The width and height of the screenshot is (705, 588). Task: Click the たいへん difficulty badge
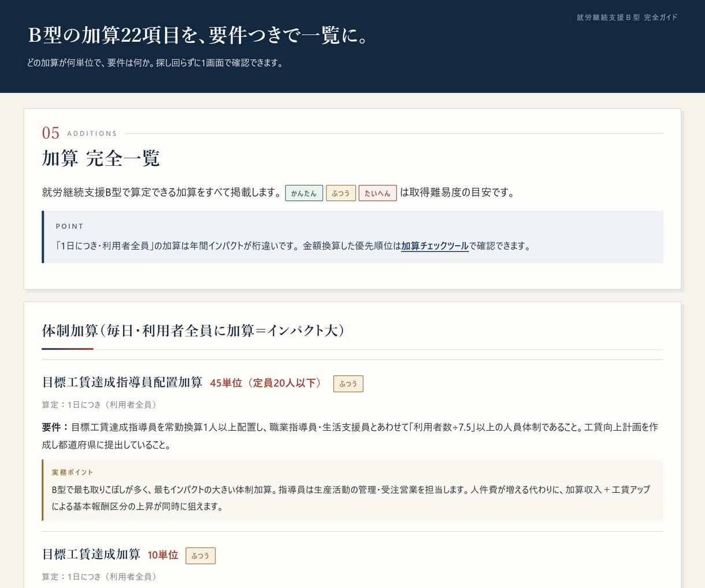click(378, 193)
